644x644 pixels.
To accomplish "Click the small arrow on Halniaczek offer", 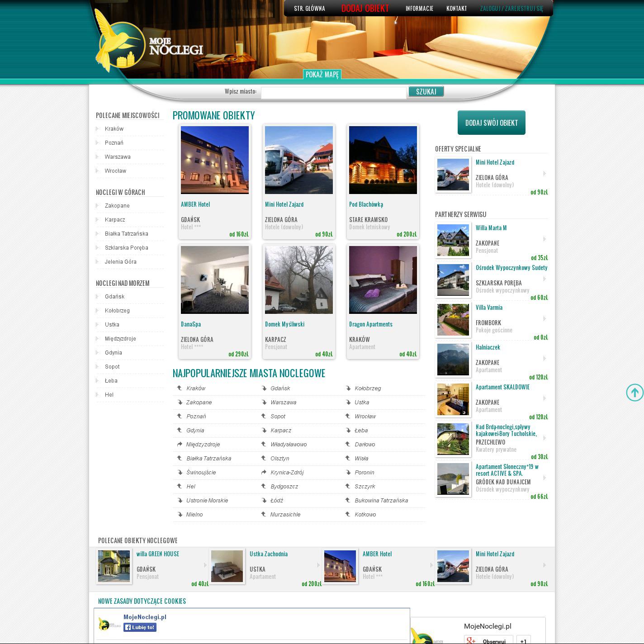I will pos(544,358).
